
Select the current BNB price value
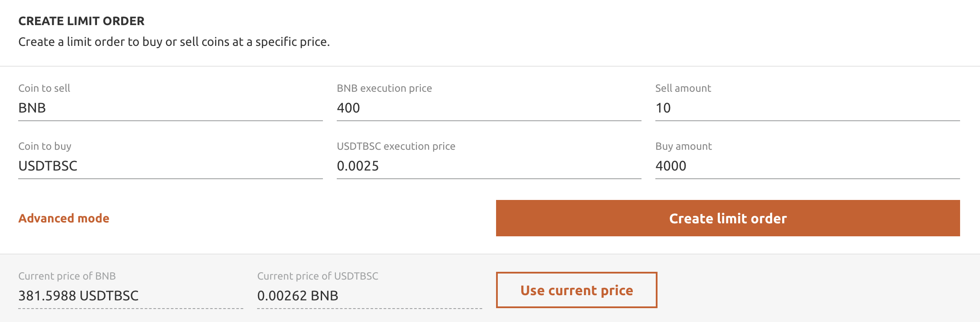pos(78,296)
